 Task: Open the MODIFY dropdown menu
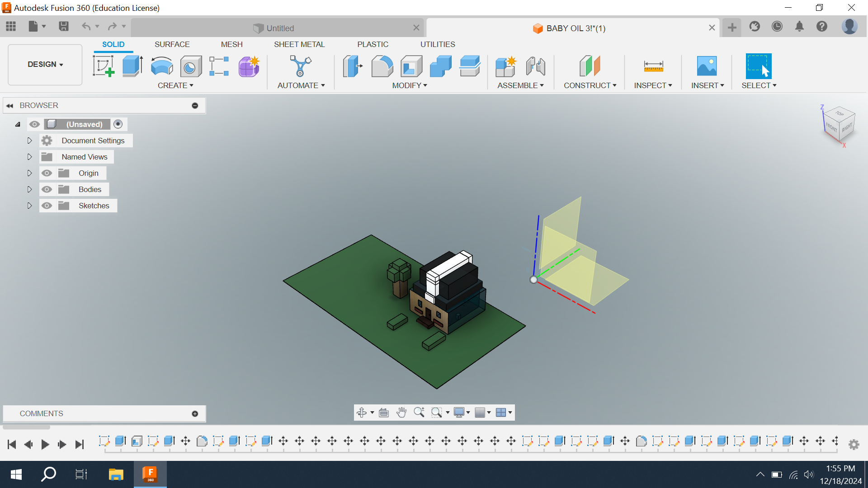pos(410,85)
